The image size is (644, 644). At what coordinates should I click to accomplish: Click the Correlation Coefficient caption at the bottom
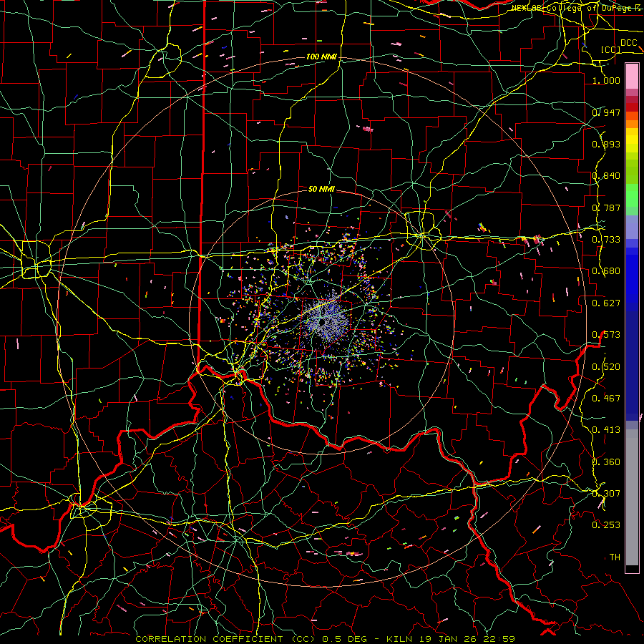pyautogui.click(x=326, y=639)
